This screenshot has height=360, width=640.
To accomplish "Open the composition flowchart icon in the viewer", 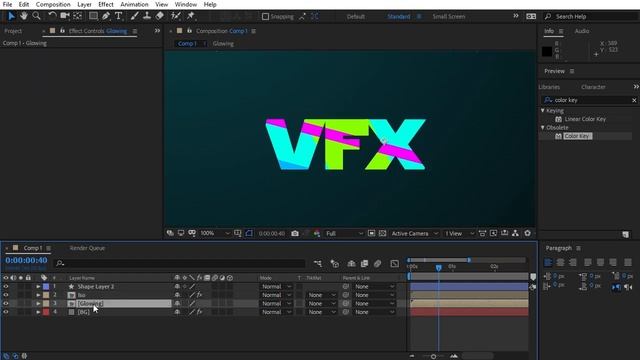I will [516, 233].
